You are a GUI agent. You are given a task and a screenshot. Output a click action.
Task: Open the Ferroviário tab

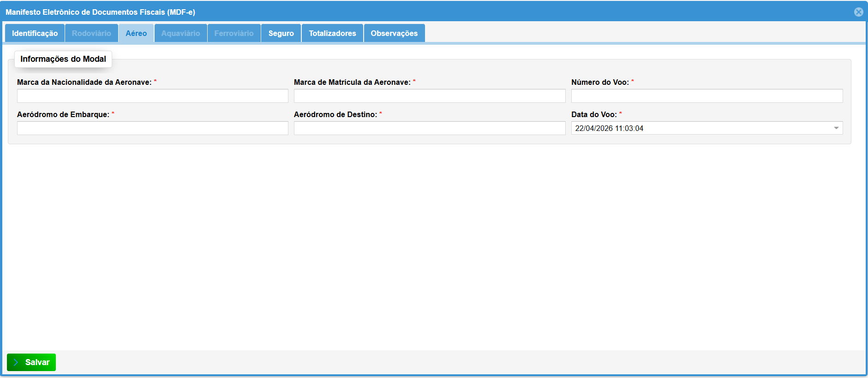(x=234, y=33)
